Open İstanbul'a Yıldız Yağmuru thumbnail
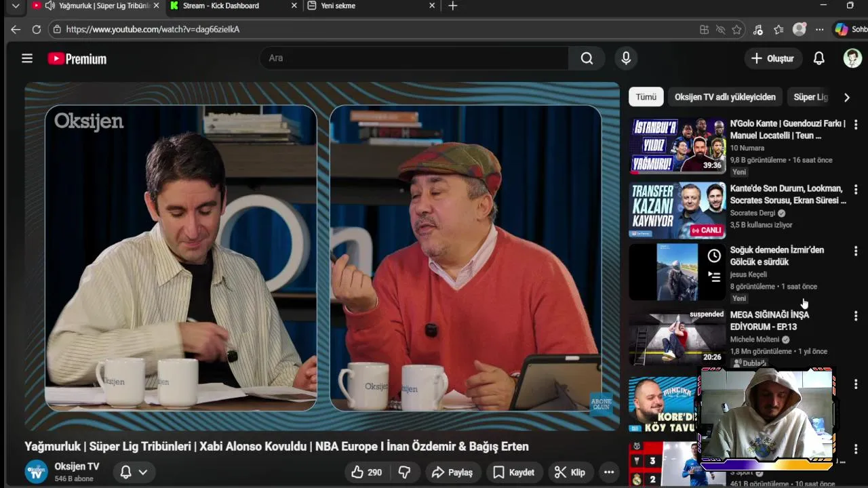The image size is (868, 488). pos(677,146)
